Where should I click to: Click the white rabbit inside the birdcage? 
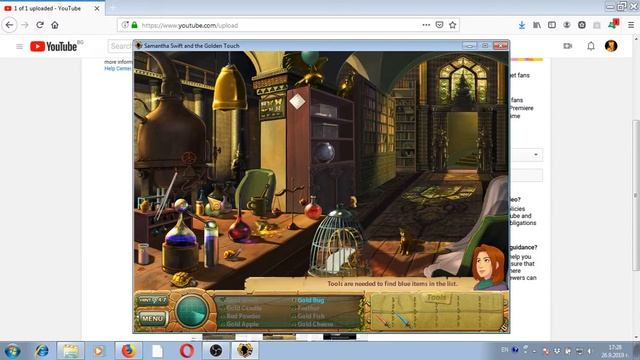[x=339, y=259]
